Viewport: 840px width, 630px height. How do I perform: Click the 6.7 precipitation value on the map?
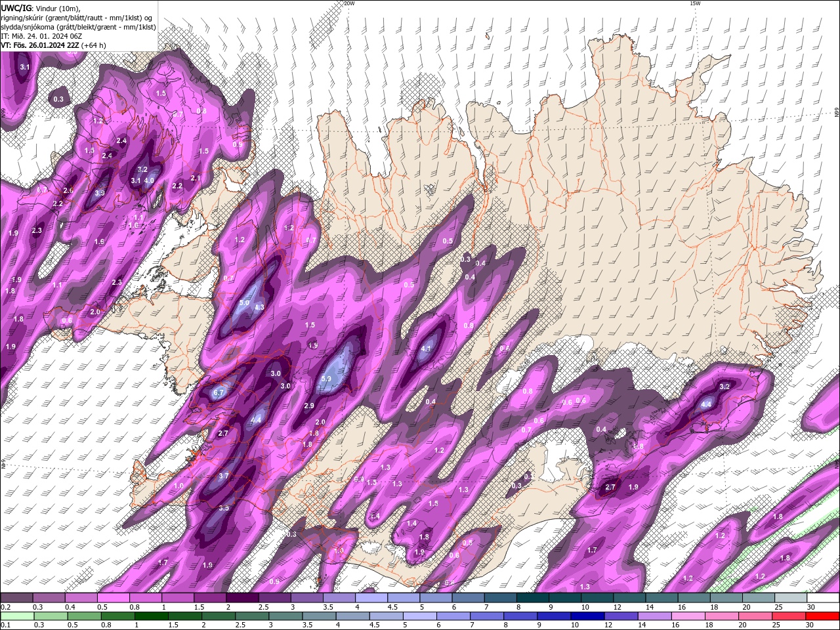[219, 392]
